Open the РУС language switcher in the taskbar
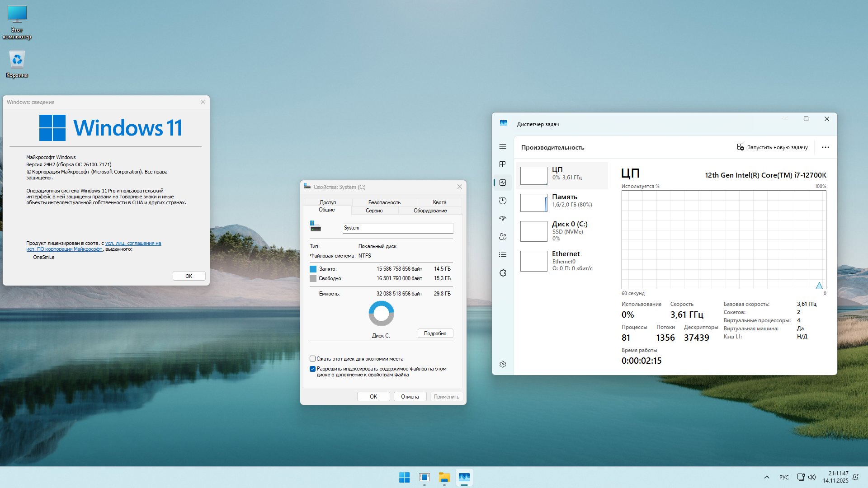The image size is (868, 488). click(784, 477)
